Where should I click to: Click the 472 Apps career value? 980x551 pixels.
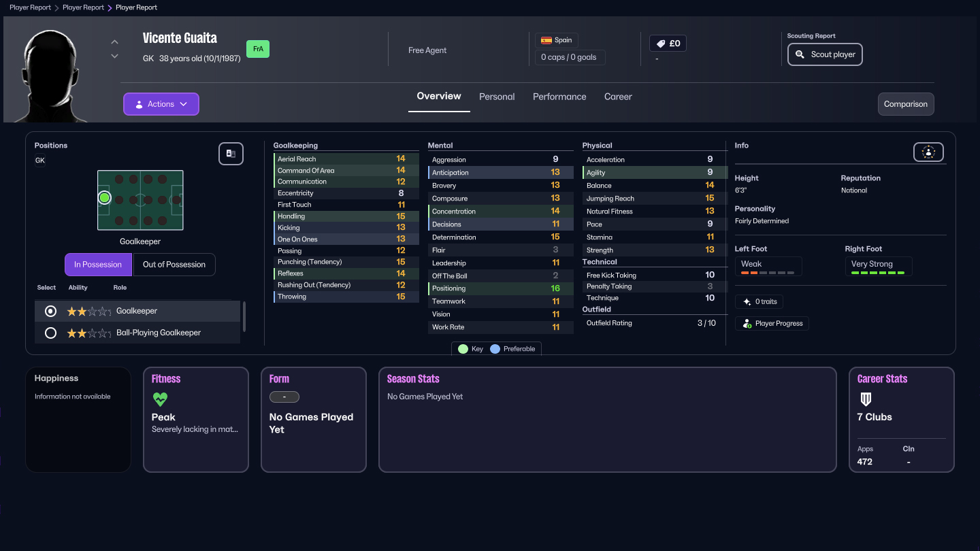pyautogui.click(x=865, y=462)
